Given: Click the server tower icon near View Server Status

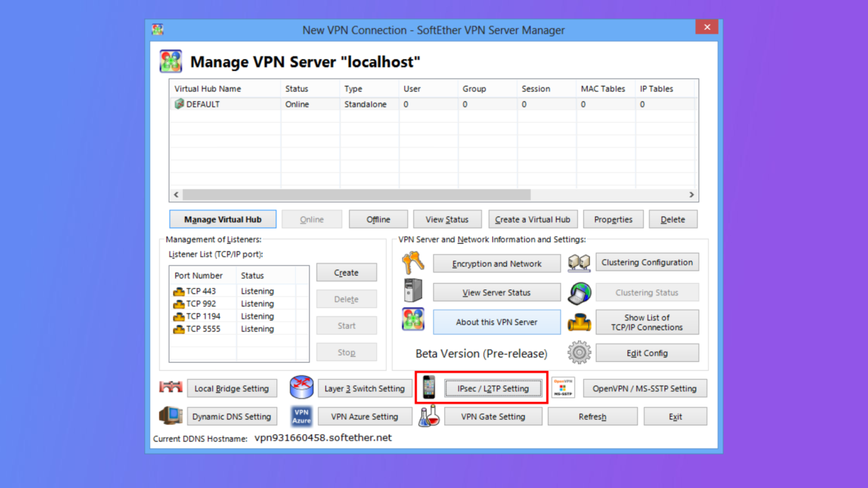Looking at the screenshot, I should (x=413, y=291).
